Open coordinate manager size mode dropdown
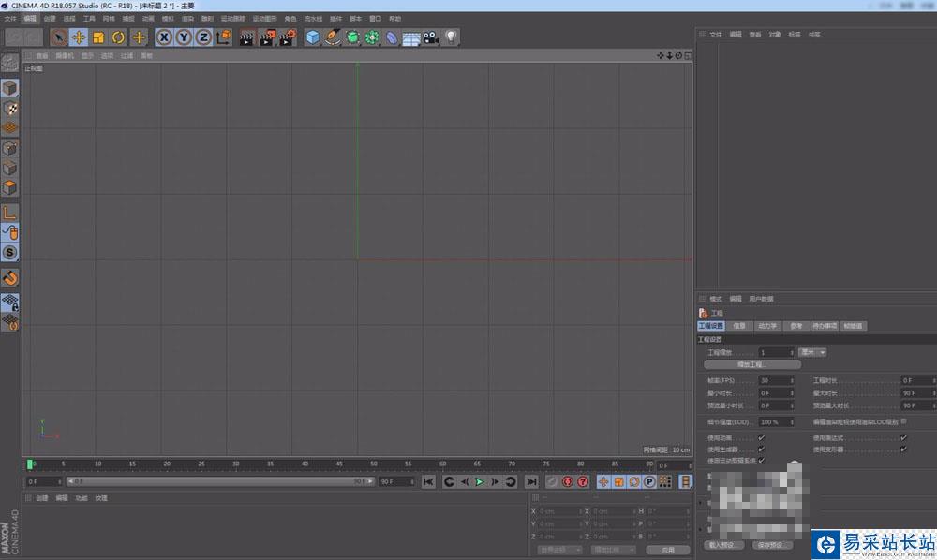Screen dimensions: 937x560 point(613,550)
